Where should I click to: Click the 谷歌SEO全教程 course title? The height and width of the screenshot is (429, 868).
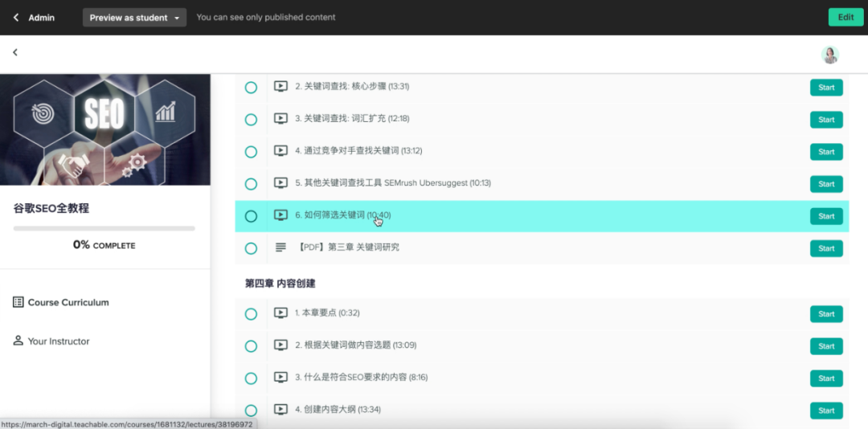click(x=51, y=209)
